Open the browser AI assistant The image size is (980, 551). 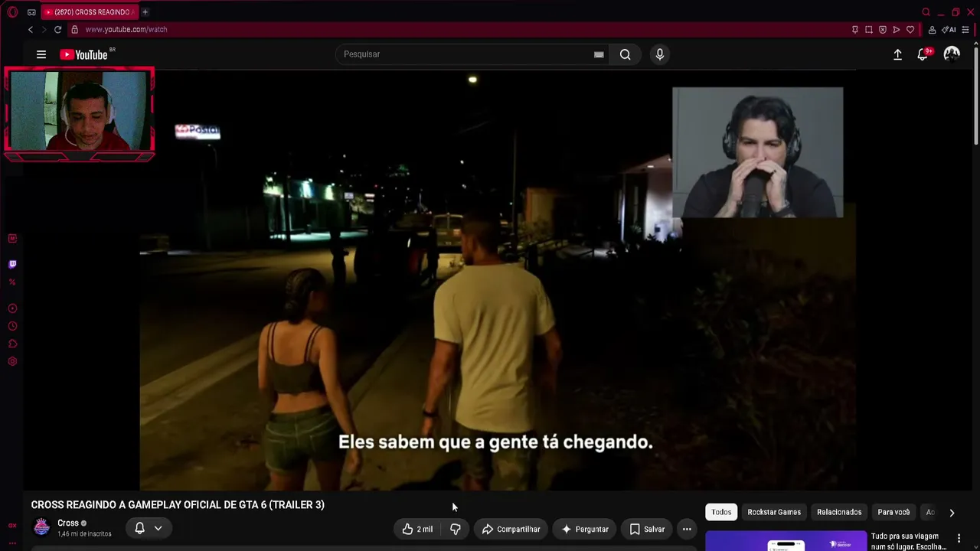[x=949, y=30]
